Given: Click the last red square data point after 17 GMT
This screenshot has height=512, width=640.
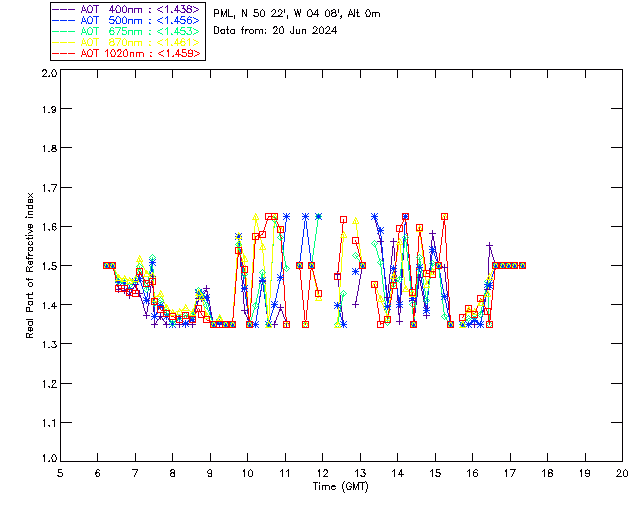Looking at the screenshot, I should (x=522, y=265).
